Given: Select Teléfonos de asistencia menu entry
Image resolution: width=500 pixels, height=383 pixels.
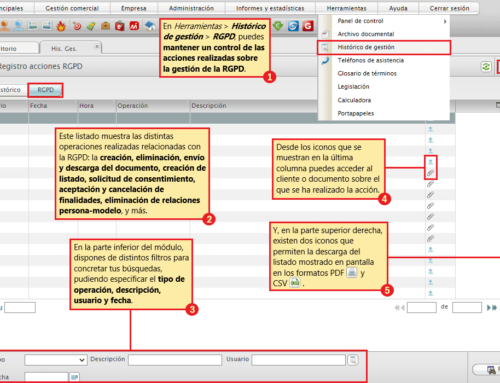Looking at the screenshot, I should [384, 60].
